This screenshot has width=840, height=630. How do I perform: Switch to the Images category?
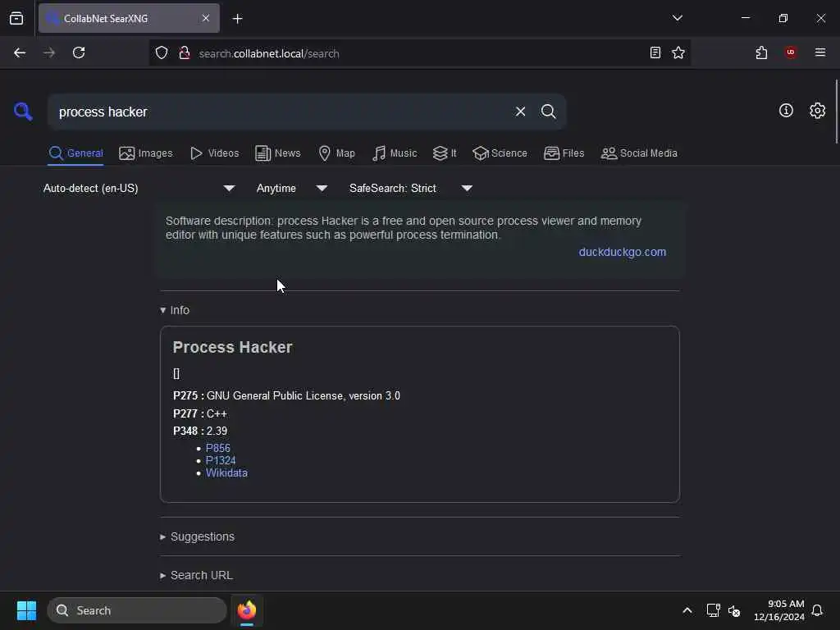point(146,153)
